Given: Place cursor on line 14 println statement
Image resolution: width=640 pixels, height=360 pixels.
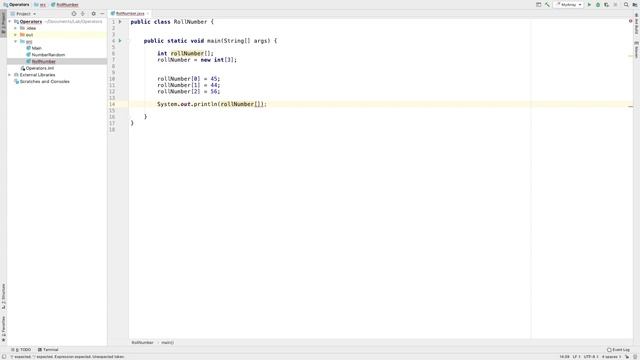Looking at the screenshot, I should click(x=212, y=104).
